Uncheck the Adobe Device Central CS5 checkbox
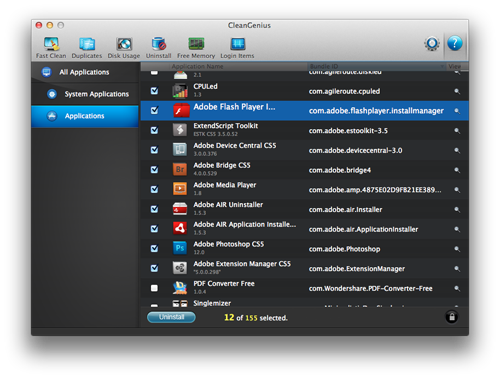Viewport: 500px width, 379px height. (x=154, y=150)
